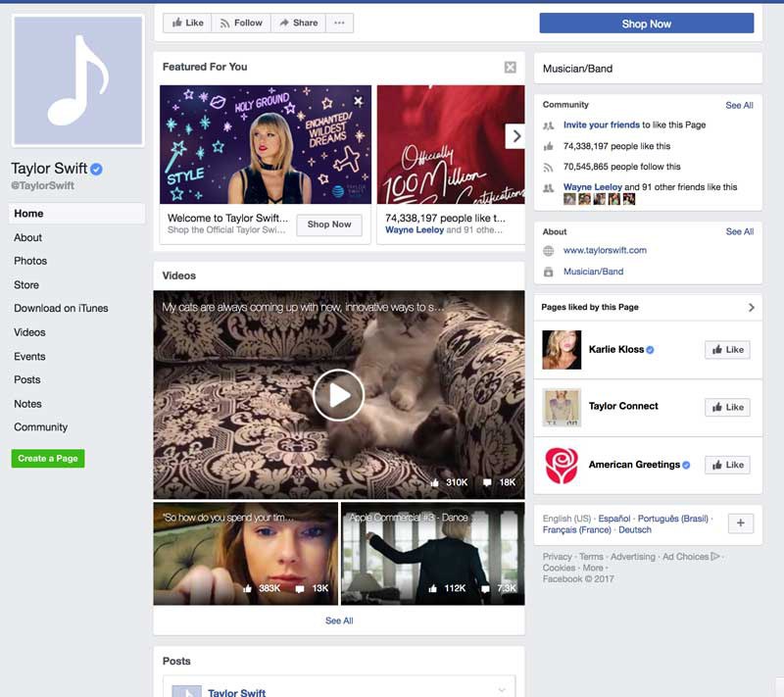Click the like icon showing 383K

(247, 588)
